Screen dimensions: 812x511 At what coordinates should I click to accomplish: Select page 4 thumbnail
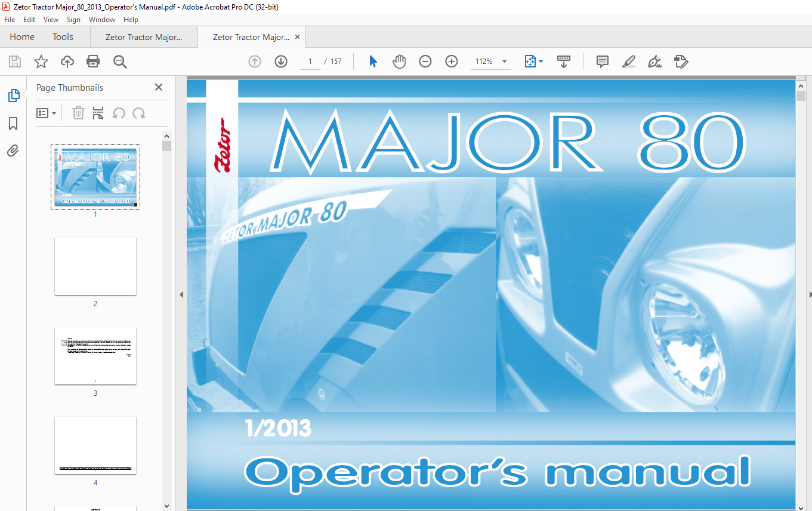(95, 445)
